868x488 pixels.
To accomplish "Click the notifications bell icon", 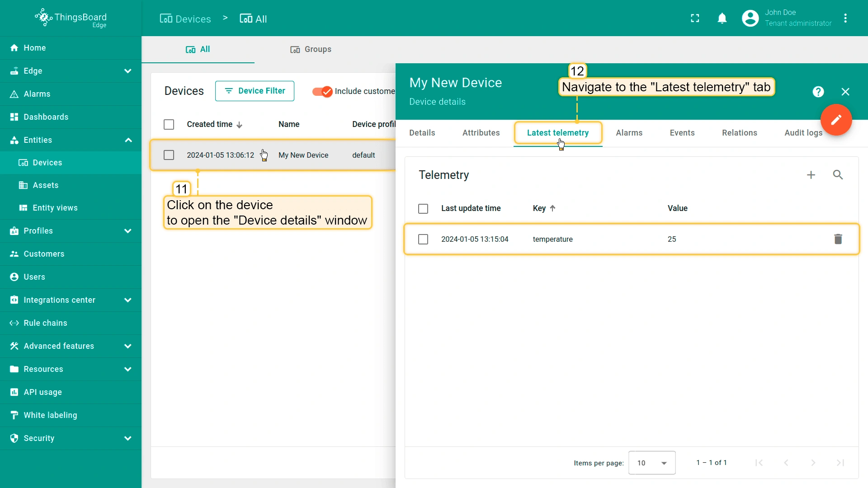I will click(x=722, y=19).
